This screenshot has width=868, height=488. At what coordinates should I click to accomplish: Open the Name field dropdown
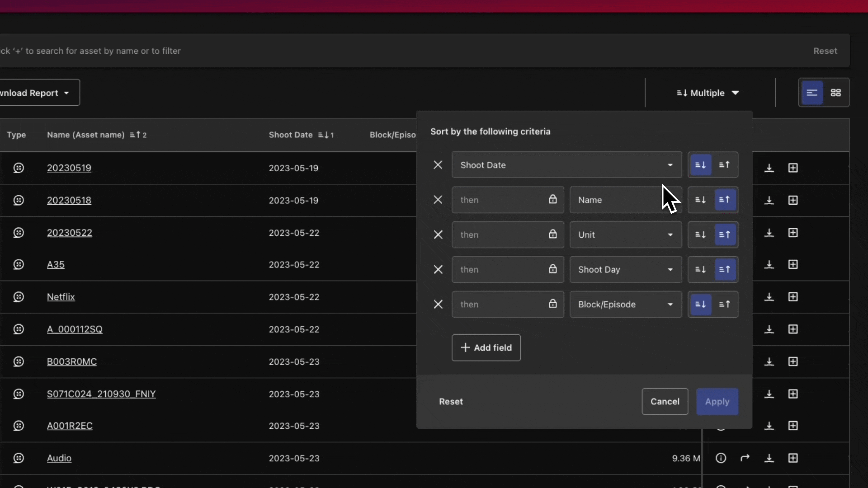626,200
